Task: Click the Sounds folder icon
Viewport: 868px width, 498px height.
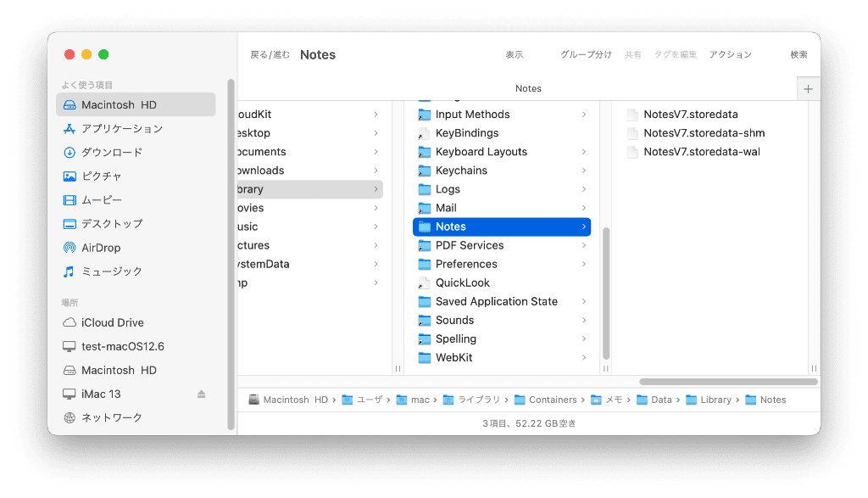Action: (425, 320)
